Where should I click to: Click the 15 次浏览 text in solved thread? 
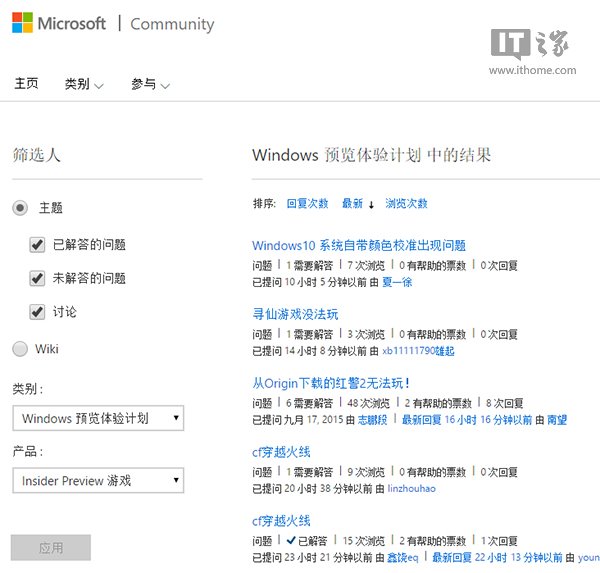[363, 541]
